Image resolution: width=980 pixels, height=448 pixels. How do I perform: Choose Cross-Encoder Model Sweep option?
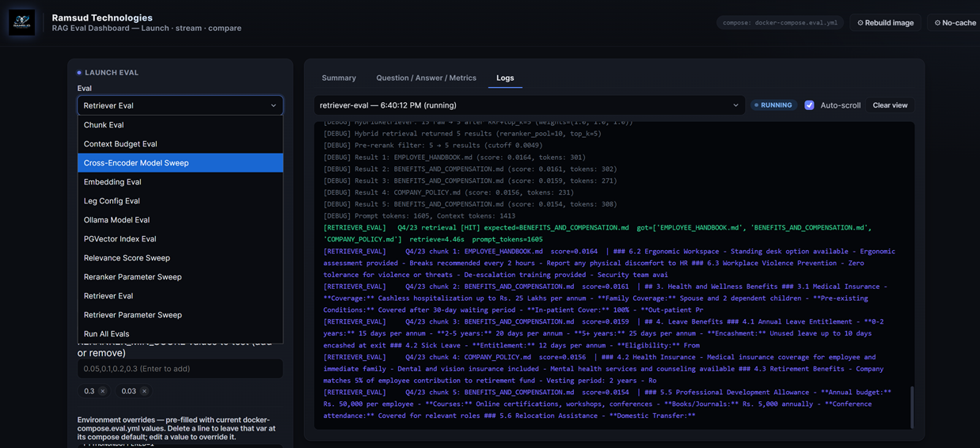click(x=180, y=163)
